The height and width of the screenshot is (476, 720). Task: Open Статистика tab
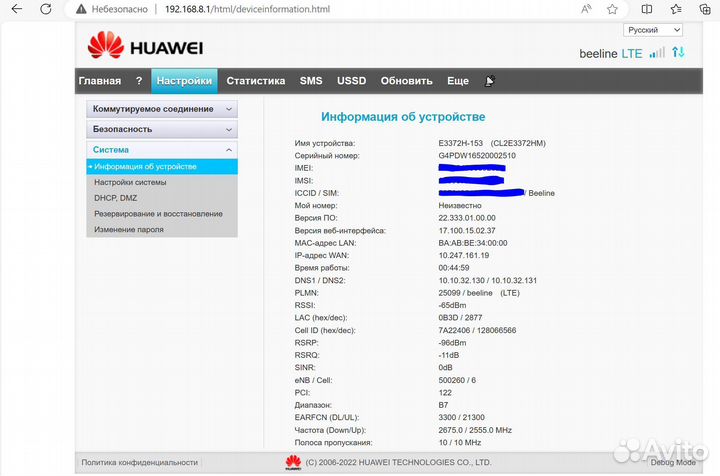click(x=256, y=81)
